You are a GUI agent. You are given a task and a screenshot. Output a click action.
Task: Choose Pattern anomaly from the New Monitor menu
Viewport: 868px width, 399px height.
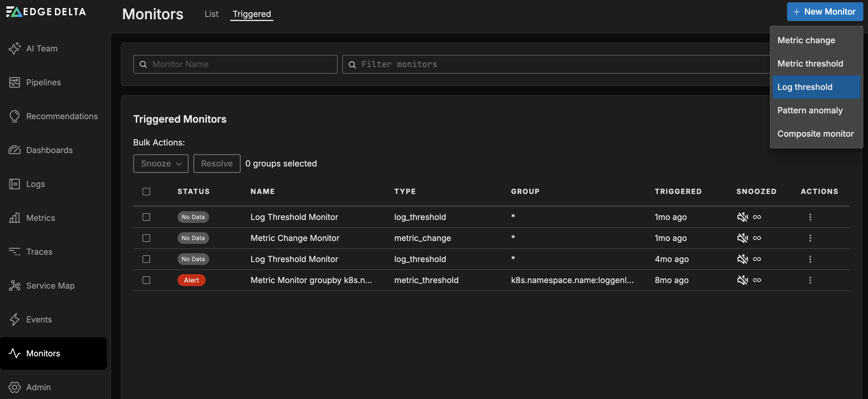tap(810, 110)
